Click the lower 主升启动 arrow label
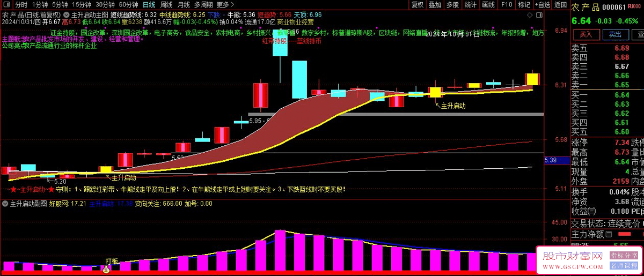This screenshot has width=644, height=276. click(x=123, y=177)
